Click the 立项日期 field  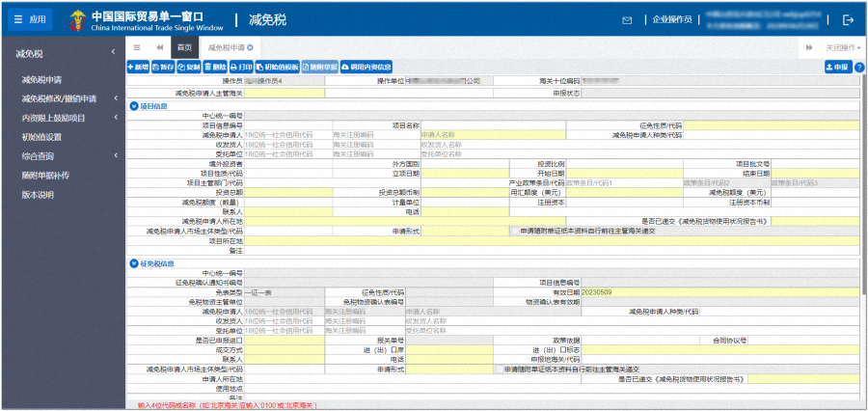[465, 174]
